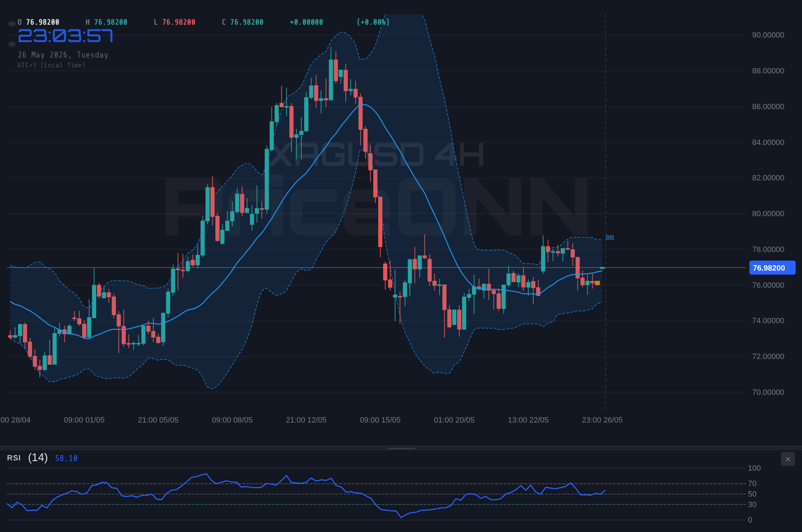
Task: Click the RSI scale label 50
Action: click(x=752, y=494)
